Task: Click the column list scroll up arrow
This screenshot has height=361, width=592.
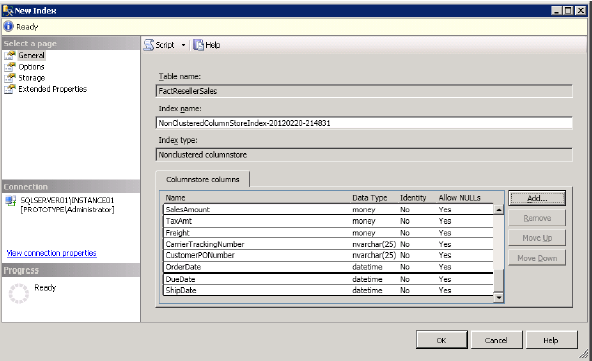Action: click(499, 210)
